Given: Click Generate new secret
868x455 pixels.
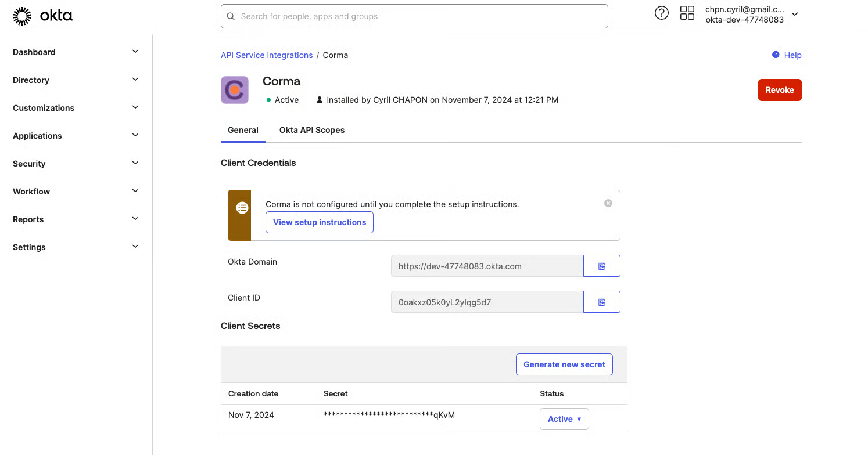Looking at the screenshot, I should point(564,364).
